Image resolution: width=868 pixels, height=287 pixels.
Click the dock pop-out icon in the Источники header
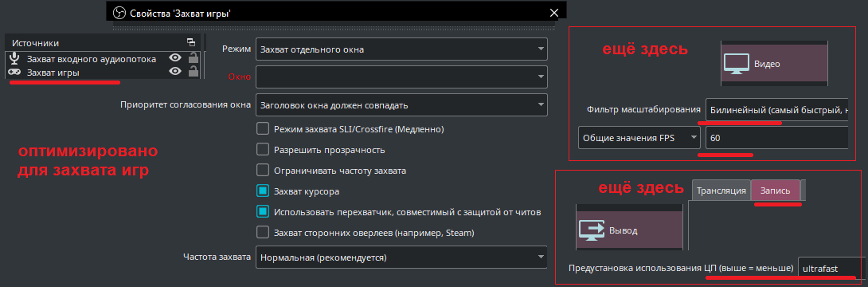pos(191,42)
